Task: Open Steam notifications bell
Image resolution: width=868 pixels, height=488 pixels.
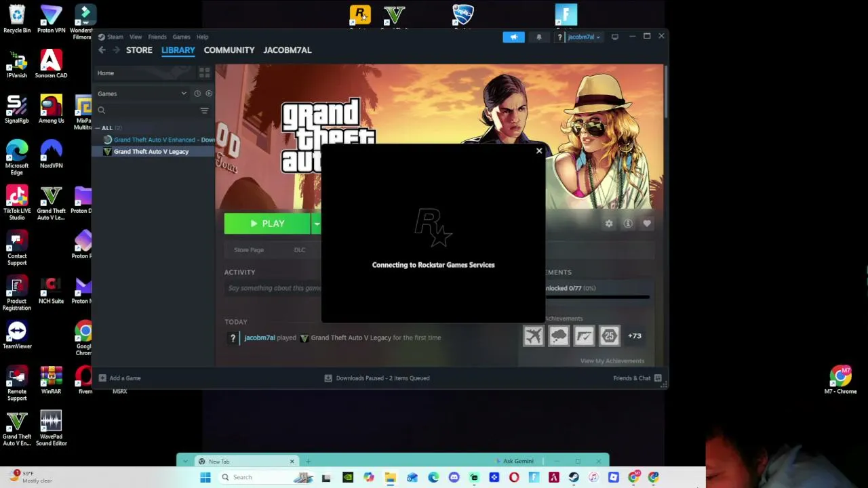Action: click(539, 37)
